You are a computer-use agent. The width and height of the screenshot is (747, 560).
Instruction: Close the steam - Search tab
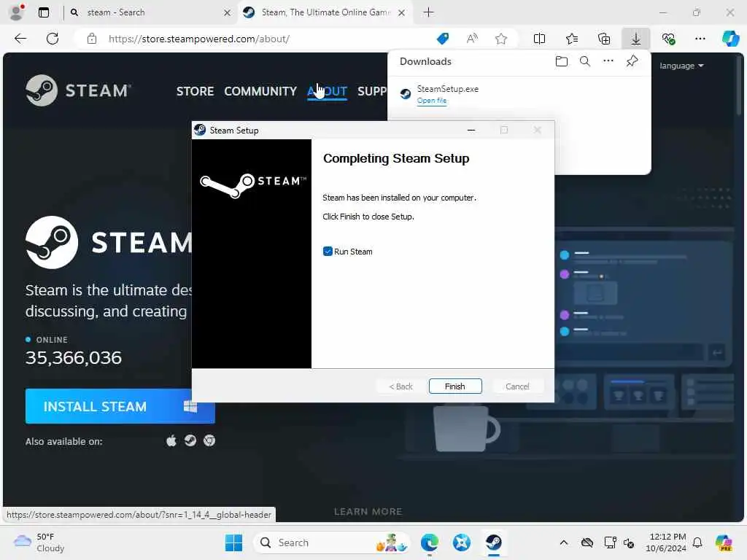tap(228, 13)
